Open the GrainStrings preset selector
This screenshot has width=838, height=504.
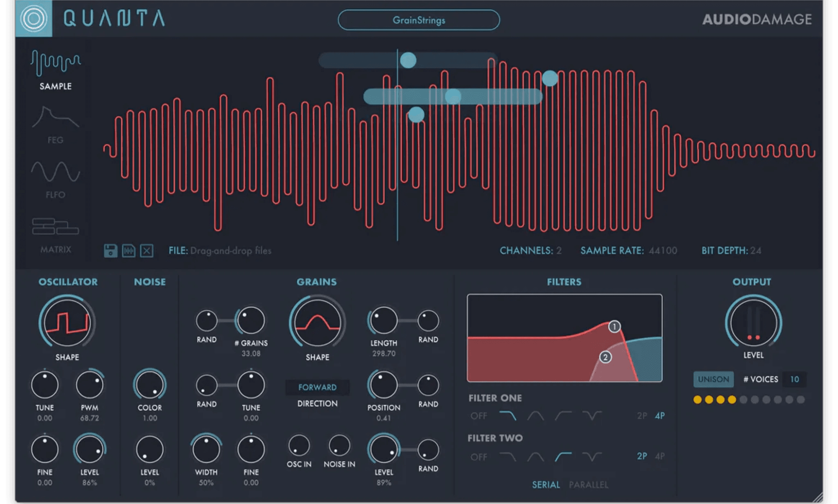419,20
